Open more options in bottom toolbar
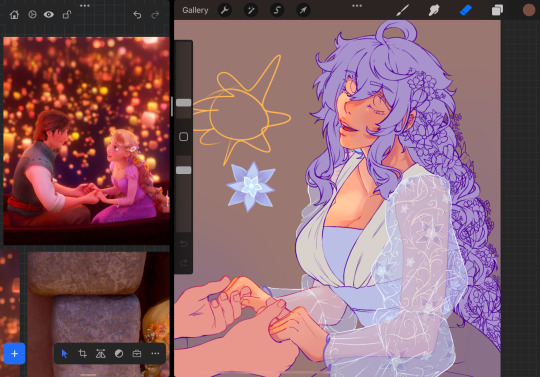The height and width of the screenshot is (377, 540). 155,353
